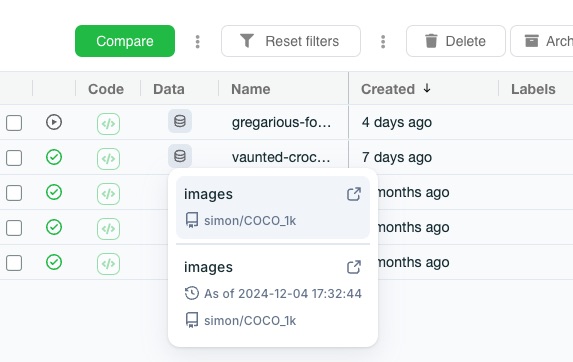Select checkbox for vaunted-croc run
The height and width of the screenshot is (362, 573).
click(x=14, y=158)
